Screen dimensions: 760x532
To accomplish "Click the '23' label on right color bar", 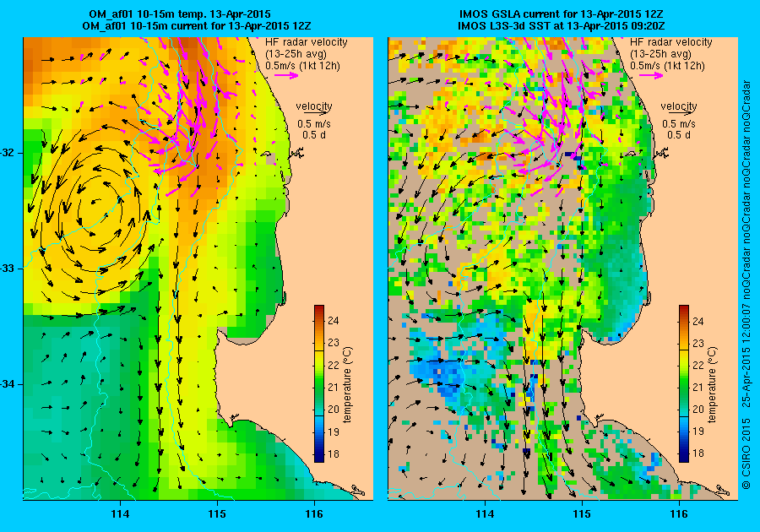I will 698,343.
